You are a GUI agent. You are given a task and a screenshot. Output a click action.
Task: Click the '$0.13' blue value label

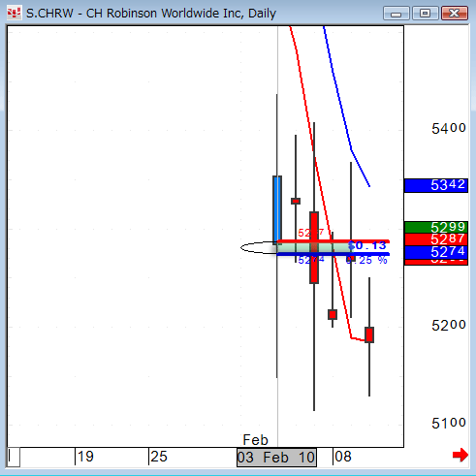[x=367, y=245]
